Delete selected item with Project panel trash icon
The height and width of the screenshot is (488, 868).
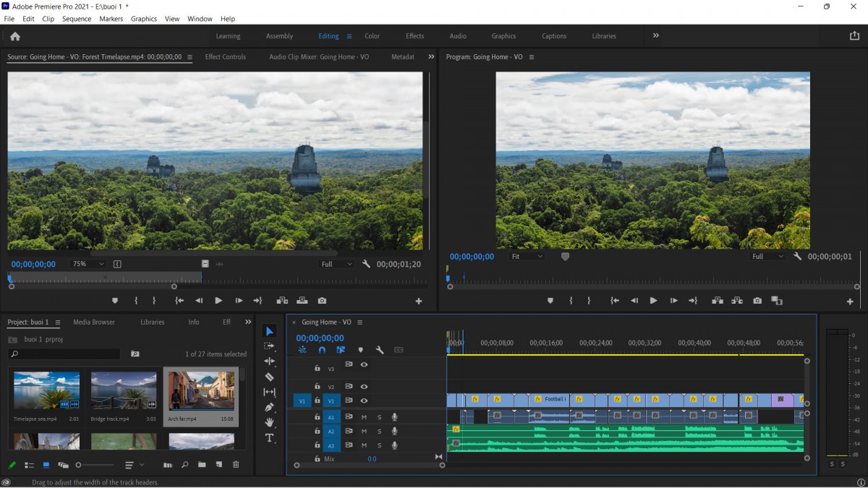click(236, 465)
